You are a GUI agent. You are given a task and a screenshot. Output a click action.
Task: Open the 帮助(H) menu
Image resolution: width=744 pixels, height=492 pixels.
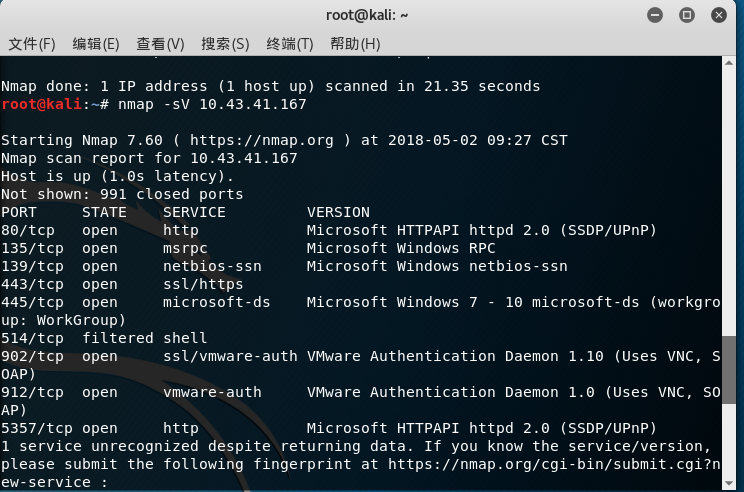coord(355,44)
